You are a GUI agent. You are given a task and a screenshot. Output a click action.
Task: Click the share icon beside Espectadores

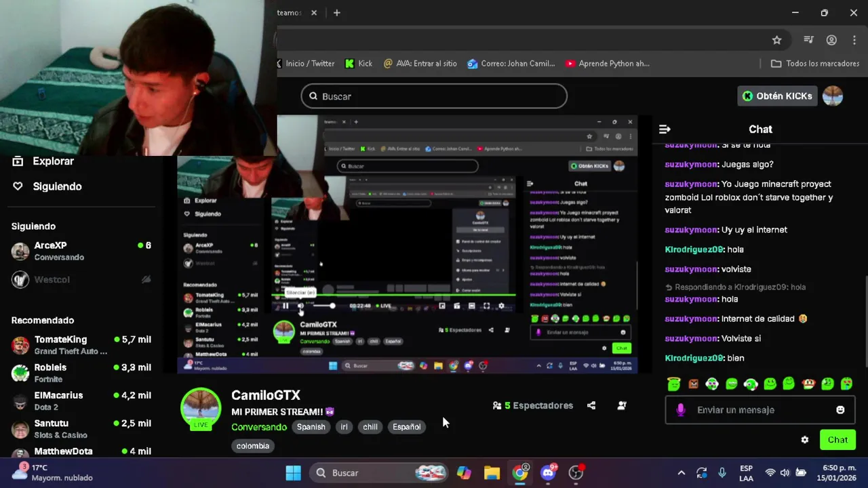(x=591, y=405)
